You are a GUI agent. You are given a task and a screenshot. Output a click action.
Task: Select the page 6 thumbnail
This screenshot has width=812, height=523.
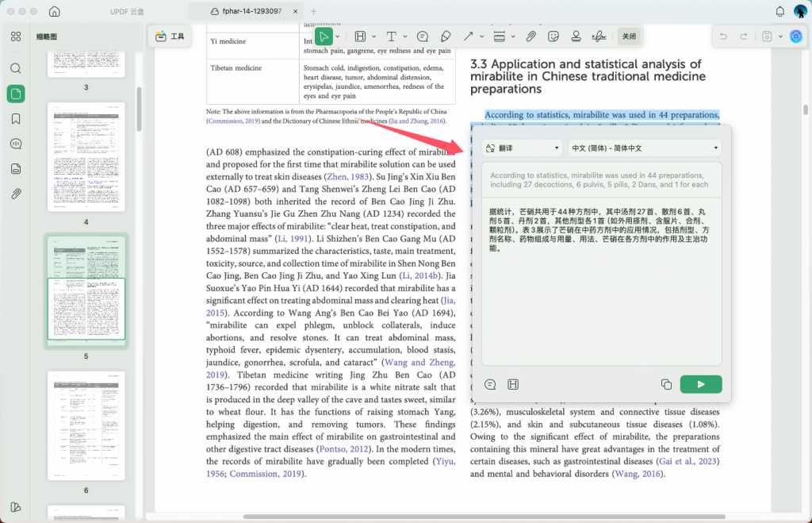[86, 425]
